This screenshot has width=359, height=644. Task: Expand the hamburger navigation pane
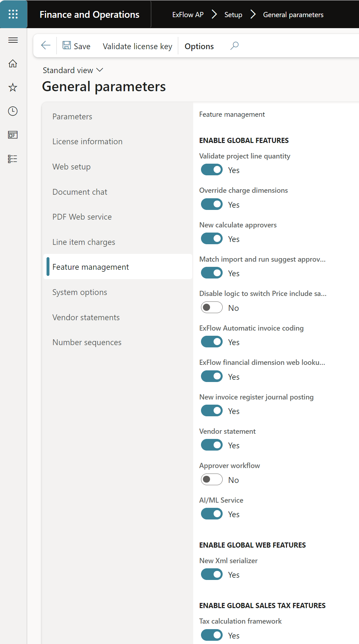pos(13,40)
